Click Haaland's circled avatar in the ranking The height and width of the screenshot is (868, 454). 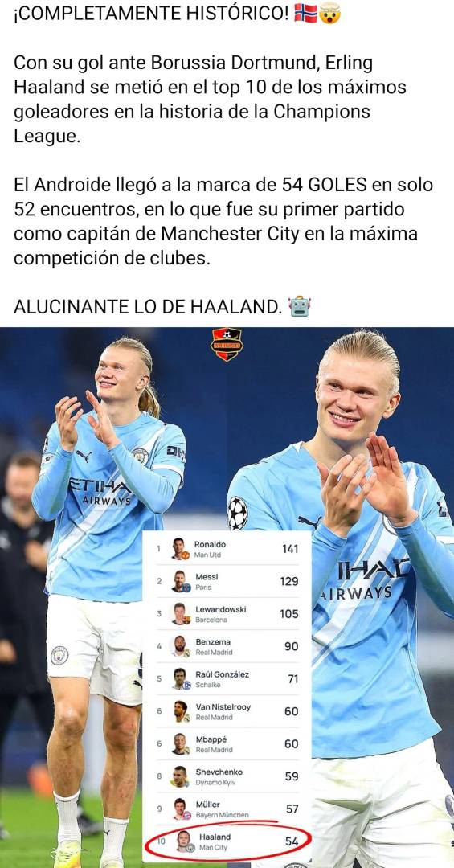(184, 841)
